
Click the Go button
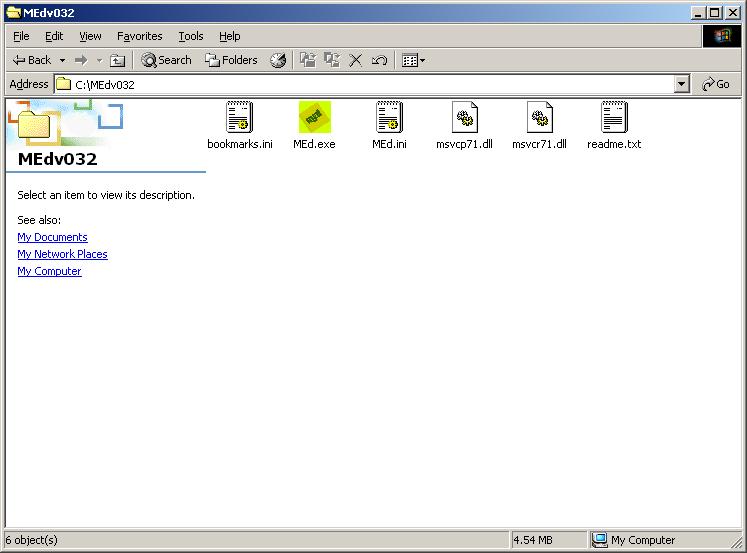point(716,84)
